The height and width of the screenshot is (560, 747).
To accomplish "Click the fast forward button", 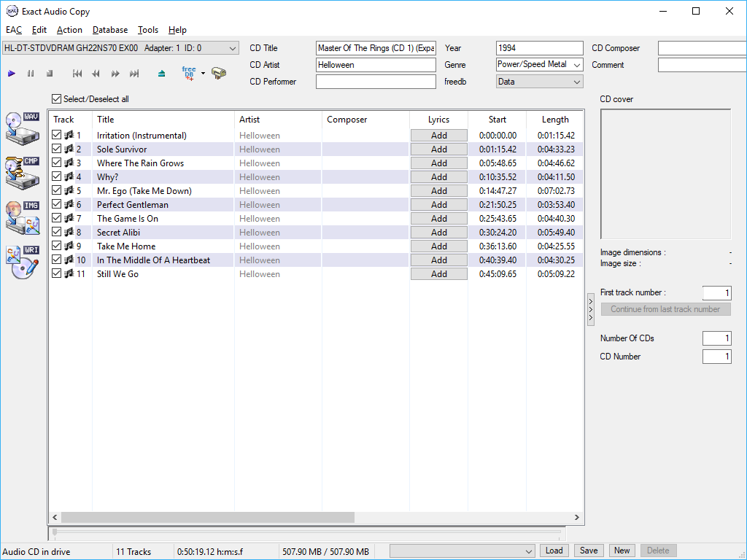I will (x=115, y=74).
